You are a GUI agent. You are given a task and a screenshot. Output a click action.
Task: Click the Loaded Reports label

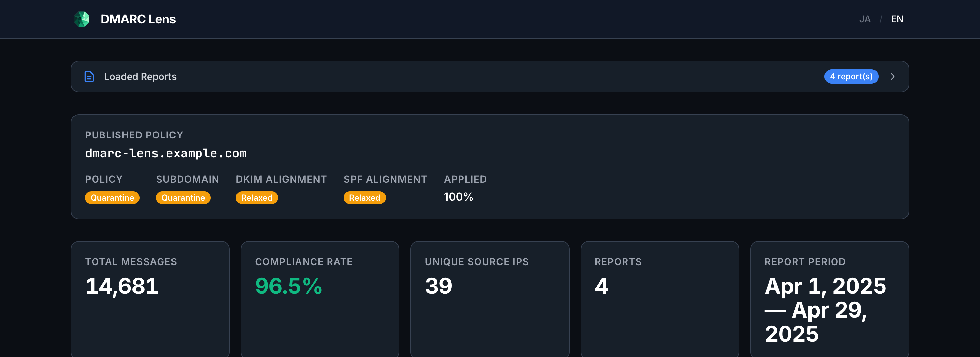[140, 76]
